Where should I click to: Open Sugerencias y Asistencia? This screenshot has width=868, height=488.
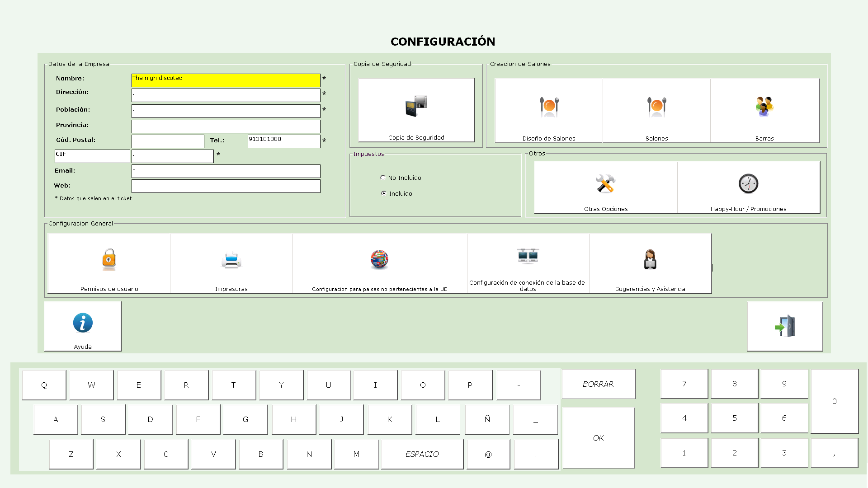pyautogui.click(x=650, y=260)
